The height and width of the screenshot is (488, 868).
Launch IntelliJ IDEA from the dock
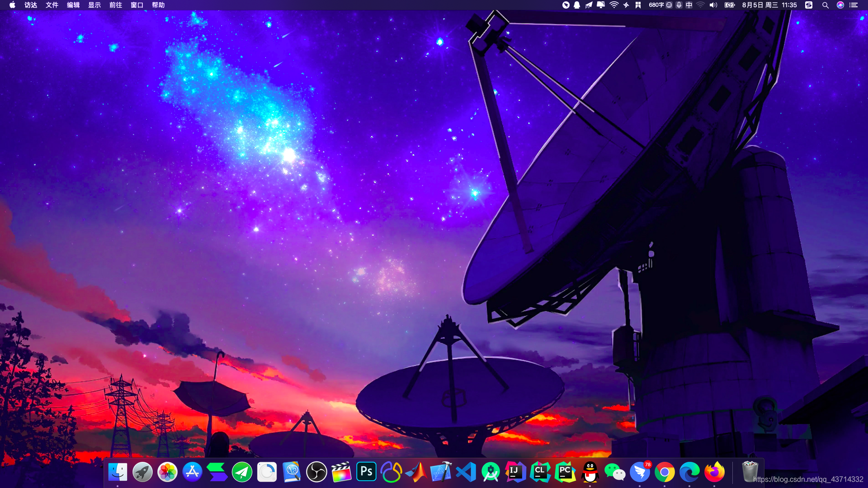(515, 472)
